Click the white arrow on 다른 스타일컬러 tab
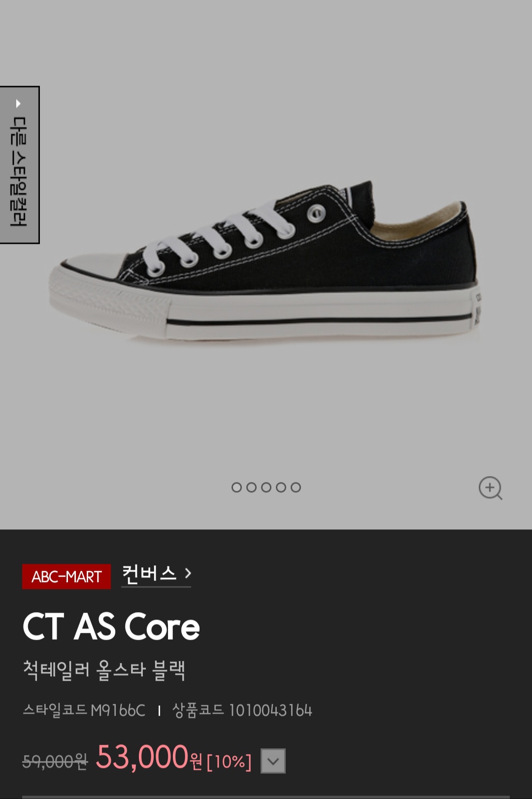This screenshot has height=799, width=532. click(18, 104)
